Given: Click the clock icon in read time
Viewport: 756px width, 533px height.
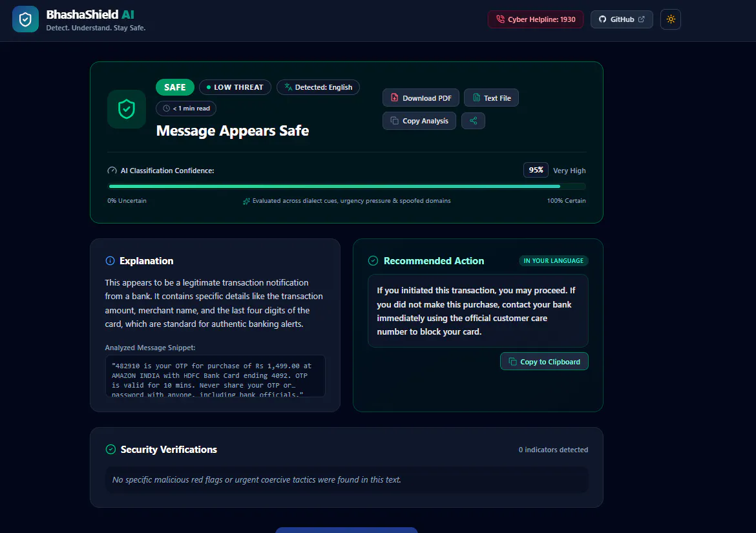Looking at the screenshot, I should 166,109.
